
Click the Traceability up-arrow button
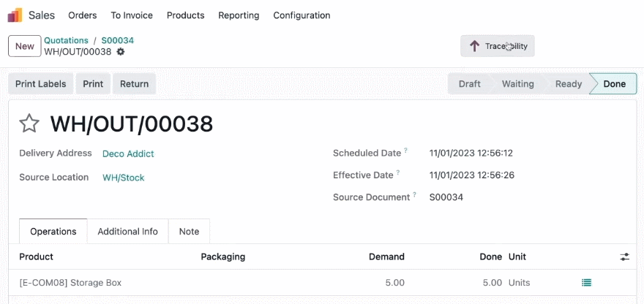coord(498,46)
